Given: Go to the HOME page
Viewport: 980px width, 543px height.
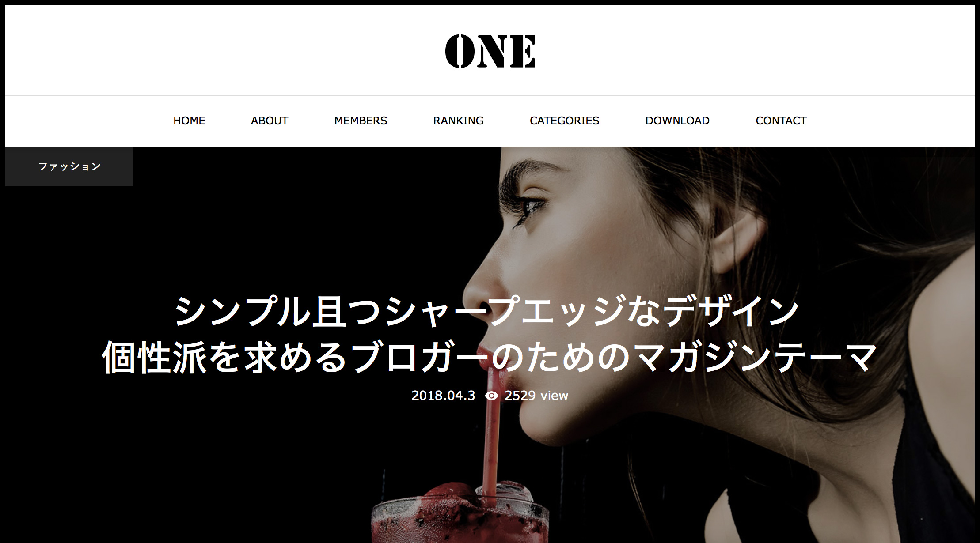Looking at the screenshot, I should click(189, 121).
